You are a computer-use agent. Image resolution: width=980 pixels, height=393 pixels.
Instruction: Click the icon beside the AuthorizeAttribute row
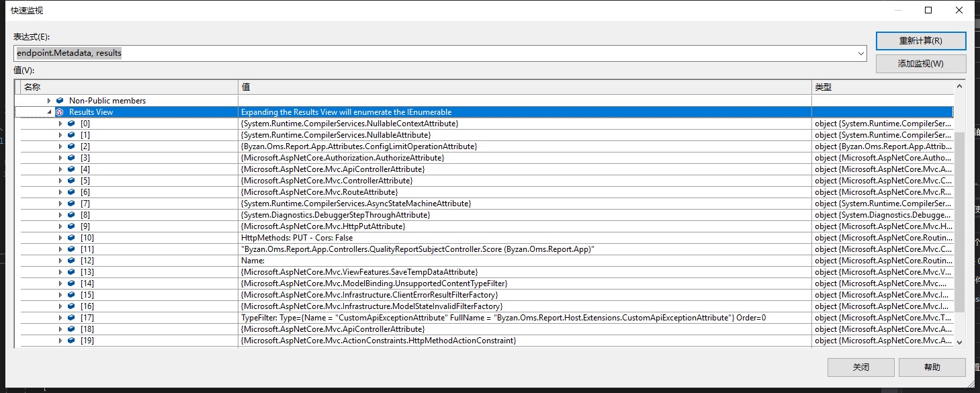click(x=71, y=157)
